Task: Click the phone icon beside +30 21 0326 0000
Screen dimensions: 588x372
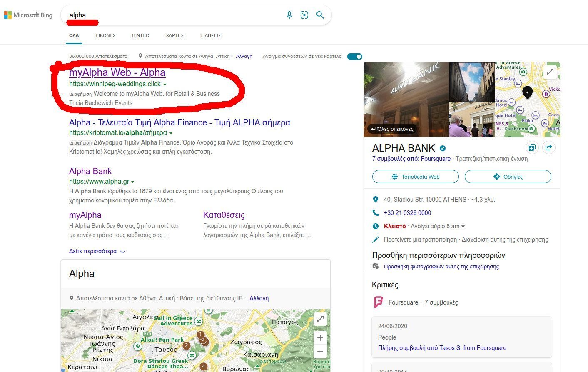Action: 376,213
